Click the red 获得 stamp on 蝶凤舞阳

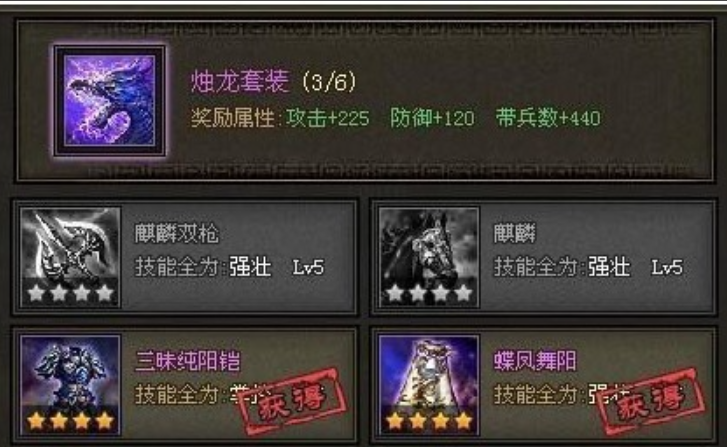[651, 400]
